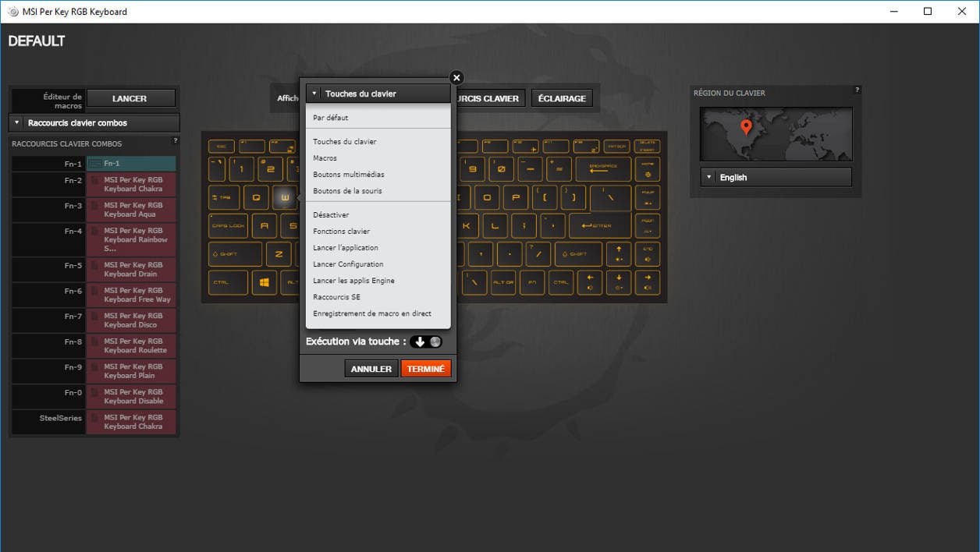Expand Raccourcis clavier combos dropdown

tap(94, 123)
